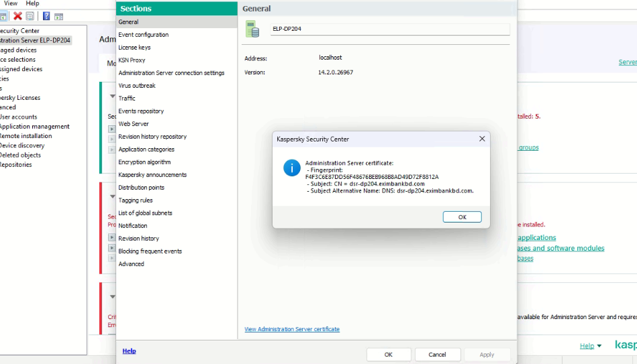This screenshot has height=364, width=637.
Task: Collapse first red section triangle in background
Action: 112,196
